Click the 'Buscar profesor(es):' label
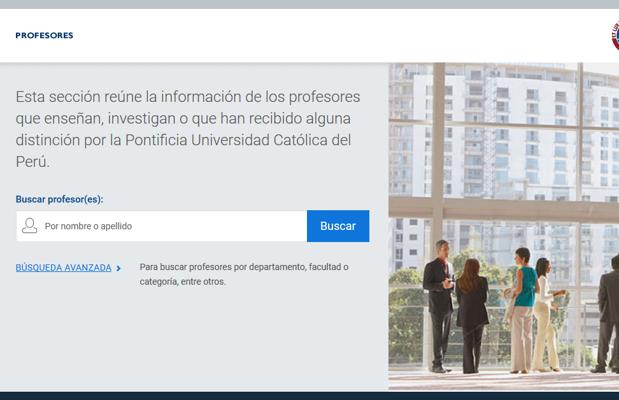The width and height of the screenshot is (619, 400). pyautogui.click(x=59, y=199)
